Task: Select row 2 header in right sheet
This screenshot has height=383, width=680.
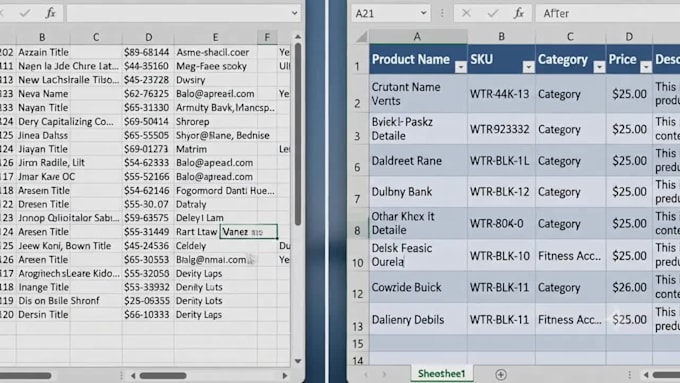Action: pyautogui.click(x=358, y=94)
